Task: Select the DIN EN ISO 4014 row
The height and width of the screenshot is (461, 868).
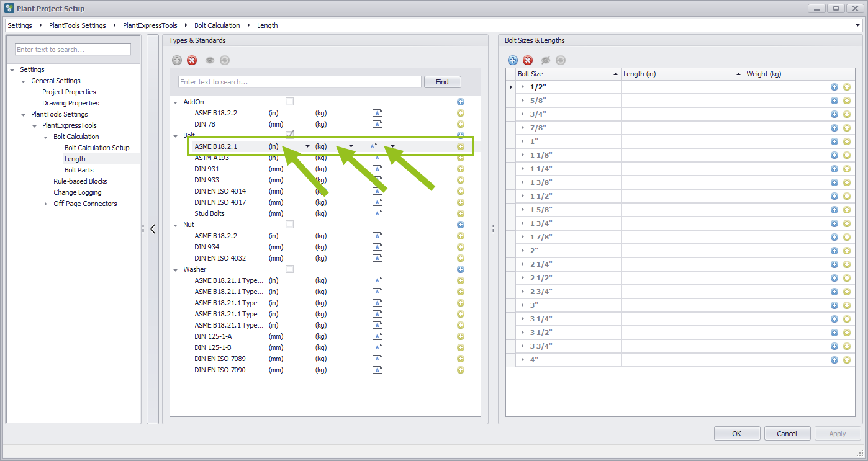Action: pyautogui.click(x=325, y=191)
